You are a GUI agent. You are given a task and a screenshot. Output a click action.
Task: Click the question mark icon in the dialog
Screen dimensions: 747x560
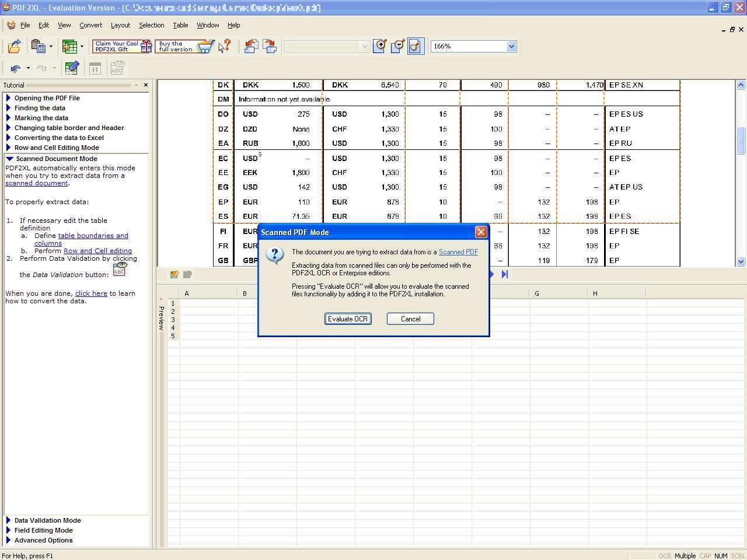[x=275, y=255]
